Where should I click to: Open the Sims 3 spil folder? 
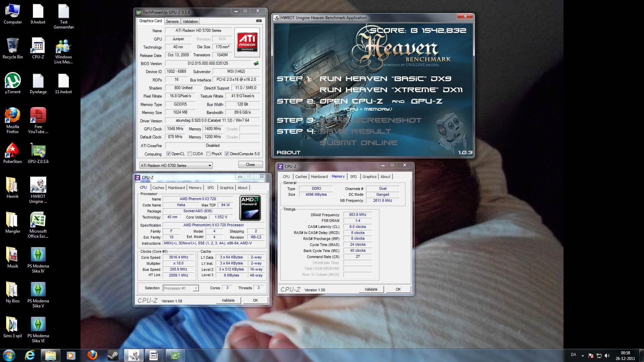point(13,327)
